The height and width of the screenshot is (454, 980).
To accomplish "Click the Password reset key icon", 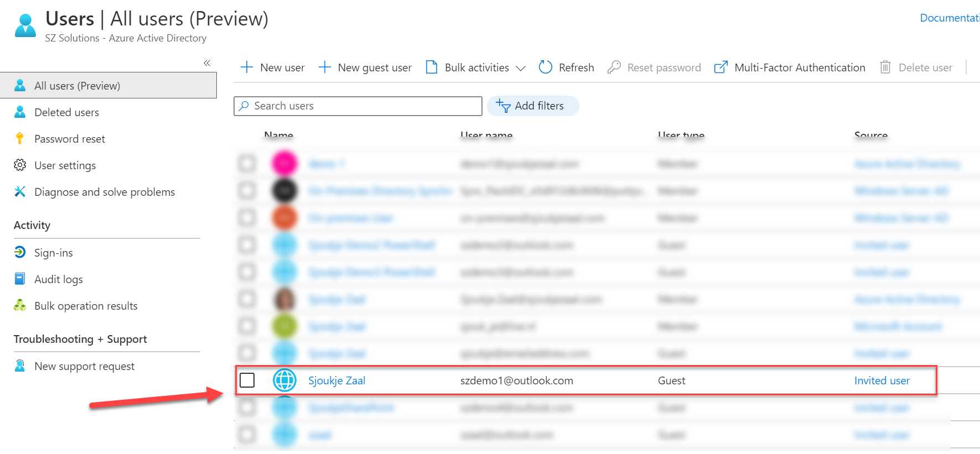I will 20,138.
